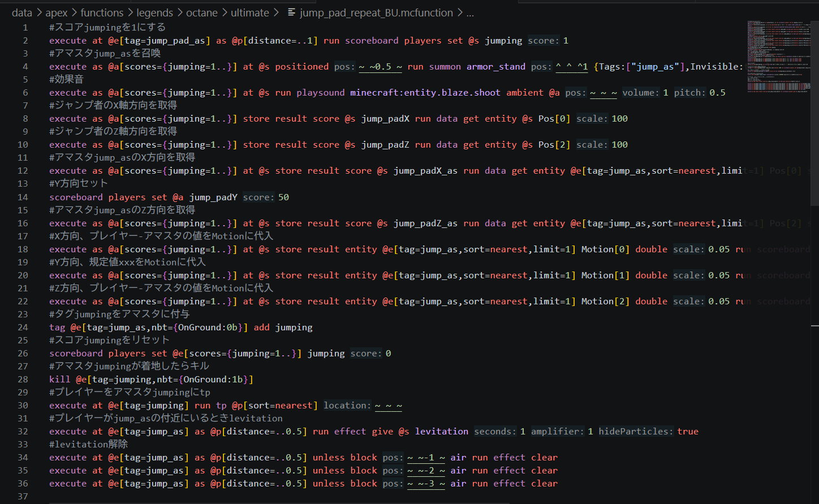Click '~ ~-3 ~' position on line 36
Viewport: 819px width, 504px height.
click(x=426, y=484)
